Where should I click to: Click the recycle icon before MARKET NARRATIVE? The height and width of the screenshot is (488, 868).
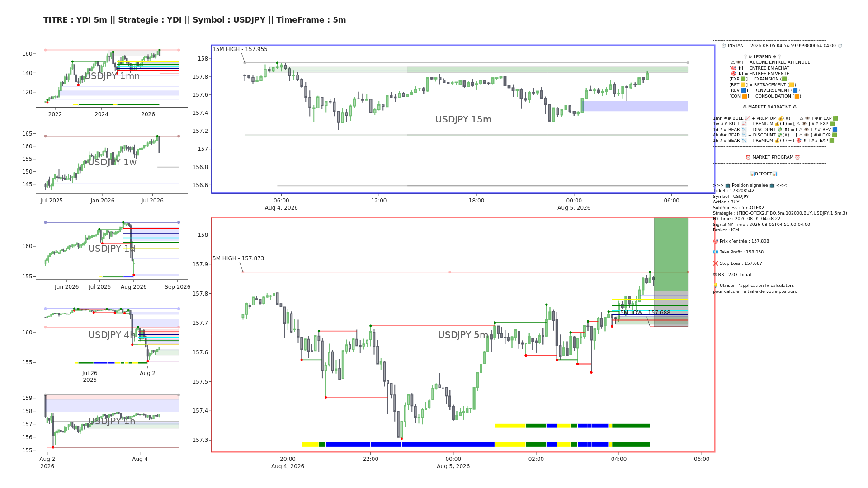click(745, 107)
